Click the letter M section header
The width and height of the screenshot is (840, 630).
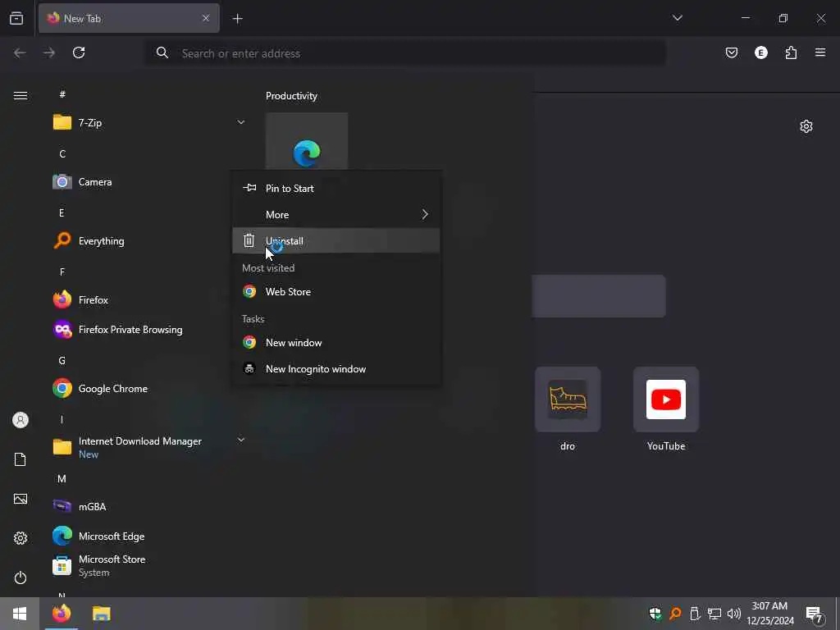[62, 479]
